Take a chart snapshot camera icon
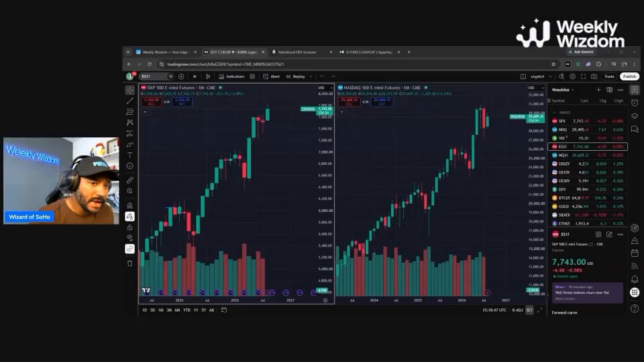Screen dimensions: 644x362 pyautogui.click(x=594, y=76)
